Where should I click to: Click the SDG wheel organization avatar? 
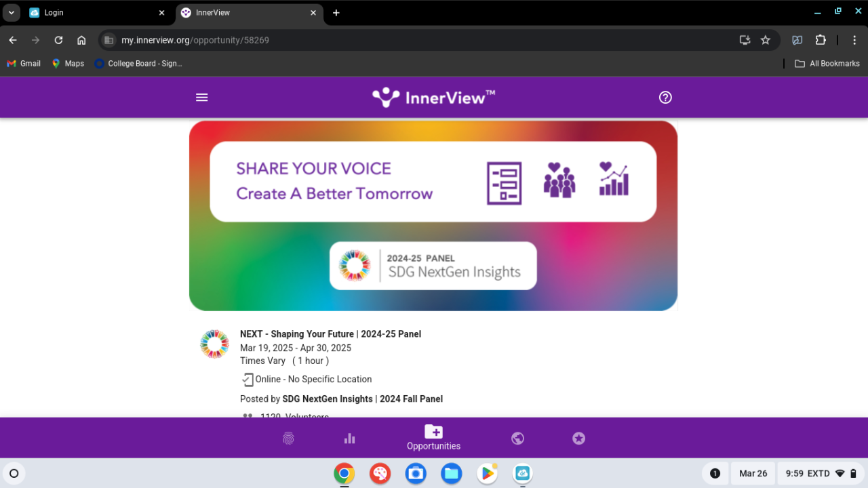tap(214, 344)
